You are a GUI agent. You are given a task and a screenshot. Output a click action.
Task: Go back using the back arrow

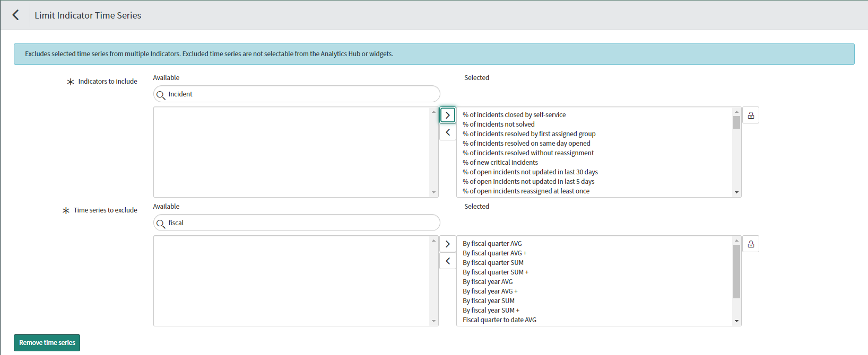15,15
